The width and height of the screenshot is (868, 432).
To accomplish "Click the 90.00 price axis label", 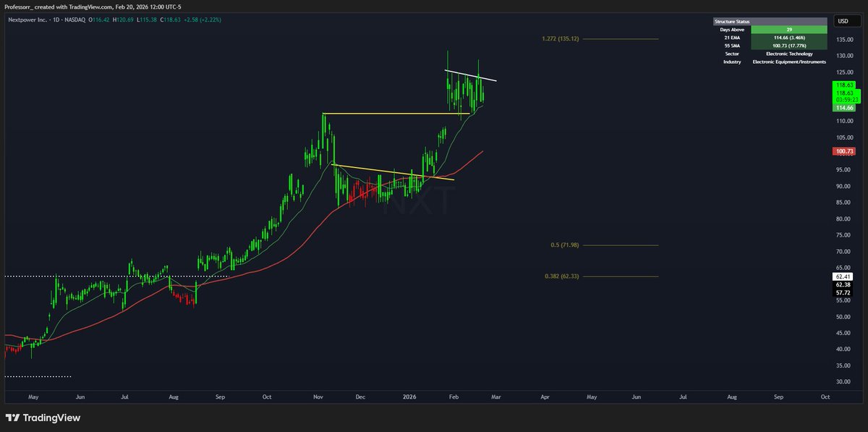I will pos(844,186).
